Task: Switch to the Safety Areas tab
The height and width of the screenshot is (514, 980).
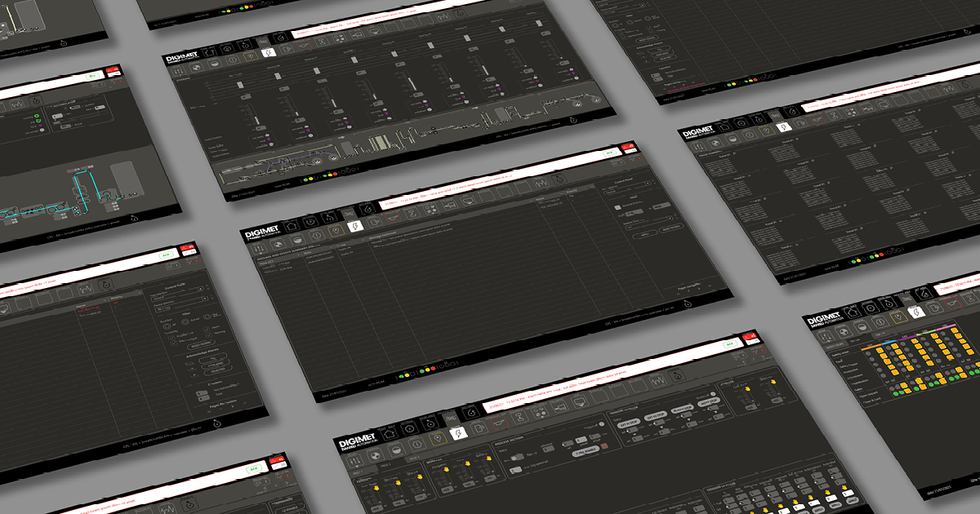Action: 854,341
